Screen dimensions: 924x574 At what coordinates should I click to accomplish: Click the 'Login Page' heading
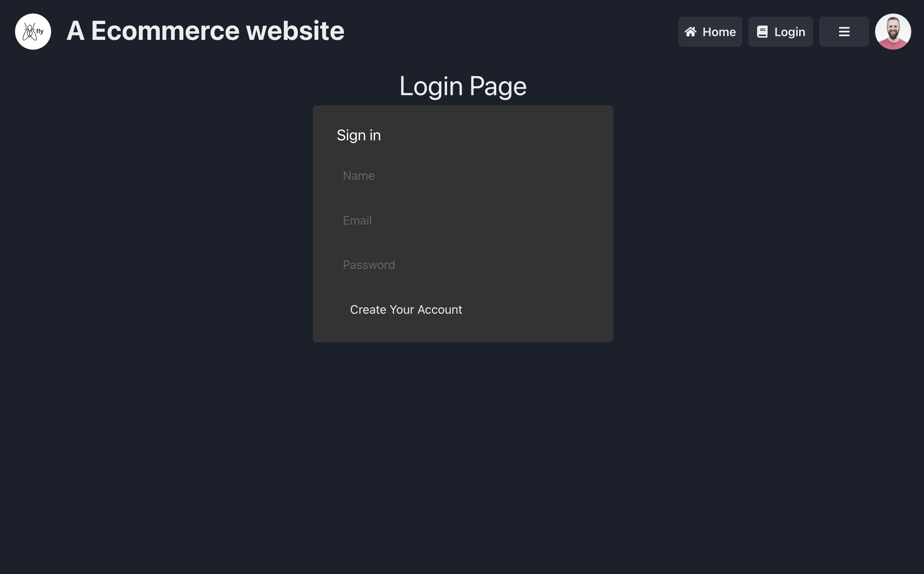[462, 86]
